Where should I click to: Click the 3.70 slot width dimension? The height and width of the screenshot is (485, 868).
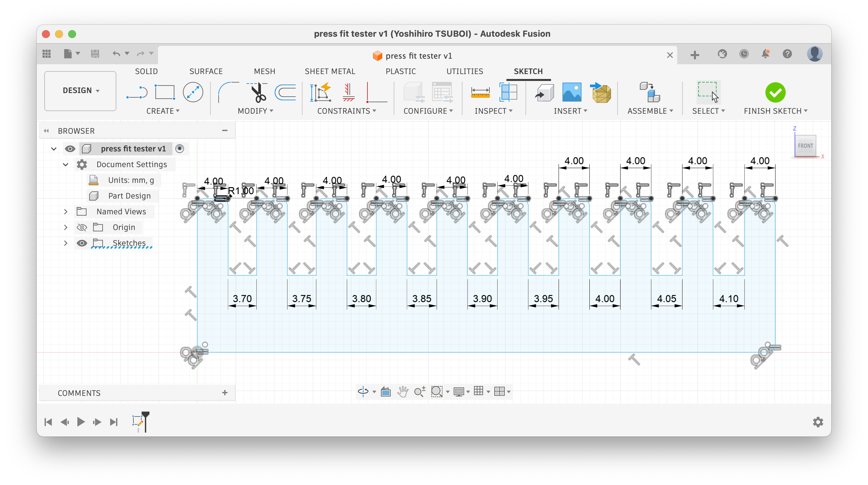click(242, 299)
